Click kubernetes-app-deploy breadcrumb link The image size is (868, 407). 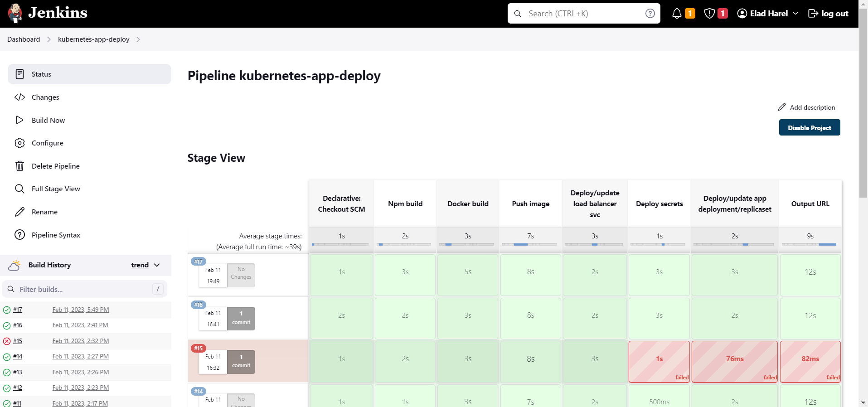[94, 39]
